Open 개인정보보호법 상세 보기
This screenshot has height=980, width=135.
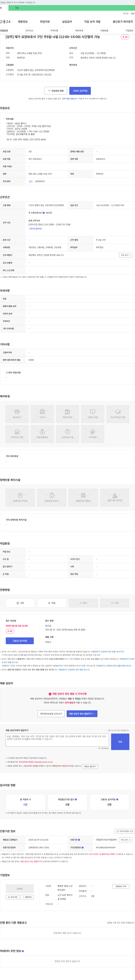tap(51, 714)
